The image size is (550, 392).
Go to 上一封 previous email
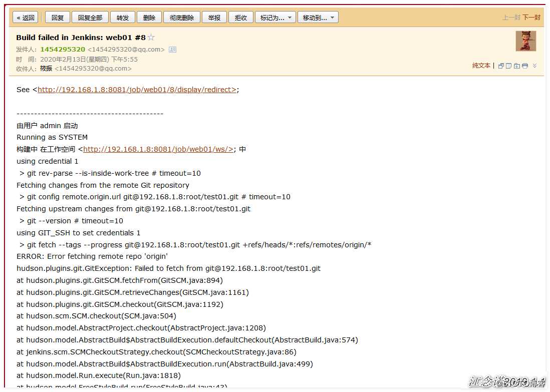coord(511,18)
